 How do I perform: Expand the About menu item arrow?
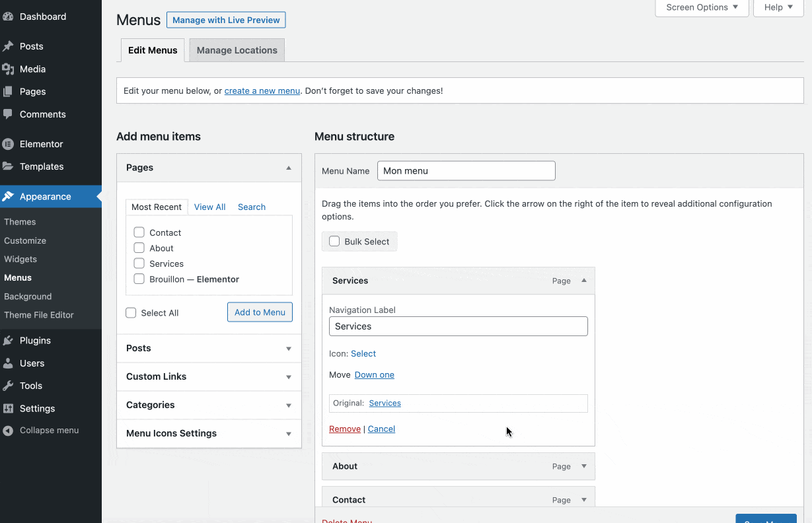click(x=584, y=466)
